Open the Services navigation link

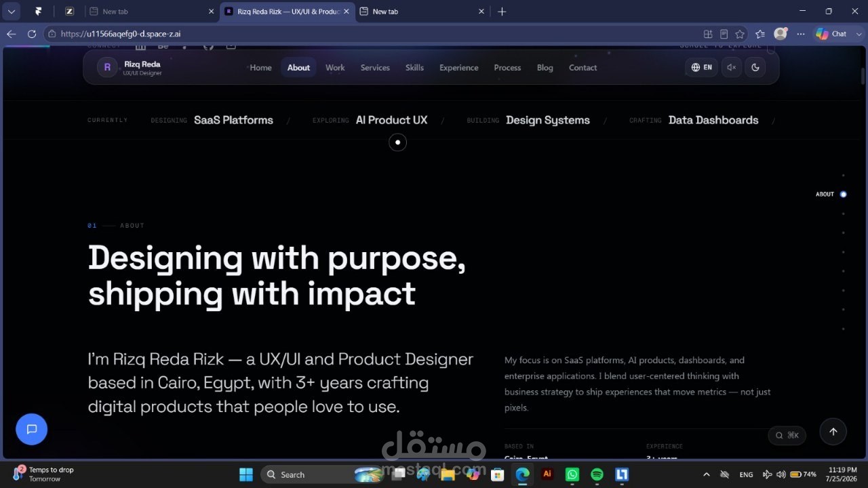[375, 67]
